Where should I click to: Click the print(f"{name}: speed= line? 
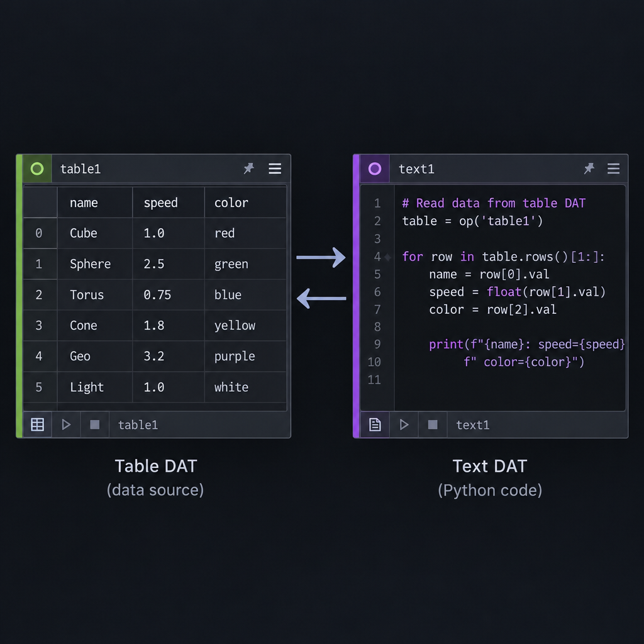coord(527,345)
